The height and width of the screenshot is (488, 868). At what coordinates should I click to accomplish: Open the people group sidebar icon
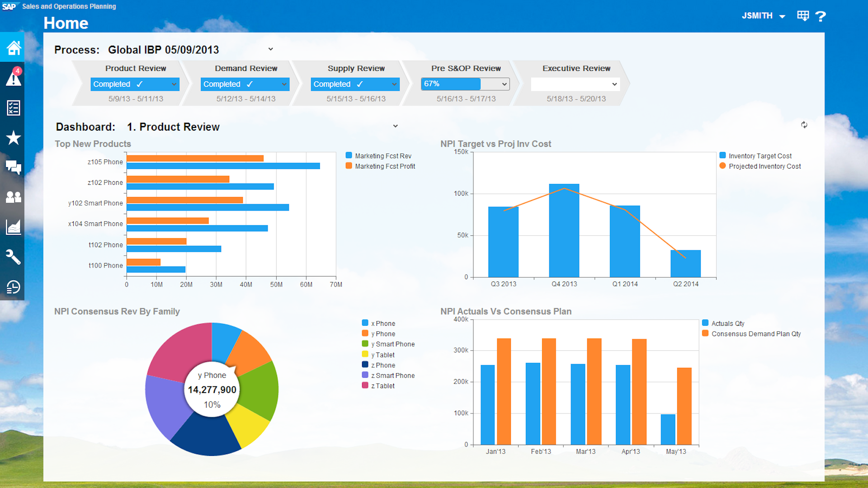click(x=13, y=197)
